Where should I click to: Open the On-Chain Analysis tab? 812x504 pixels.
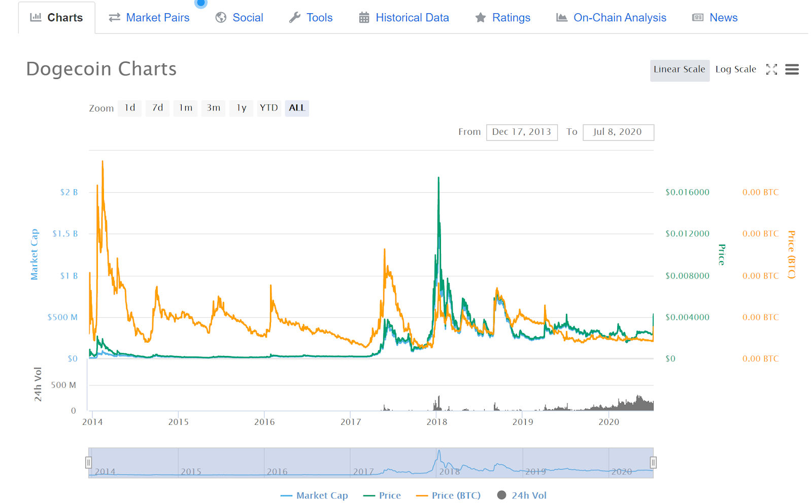[611, 18]
